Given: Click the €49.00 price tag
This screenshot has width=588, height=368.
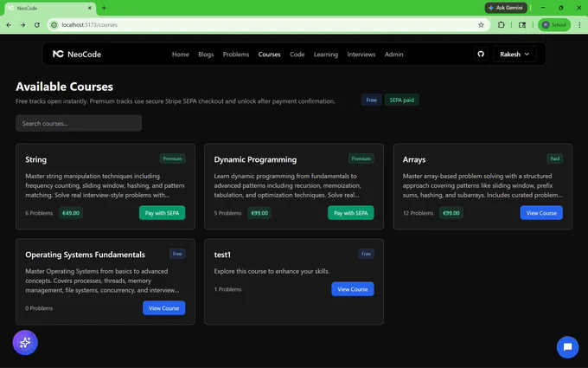Looking at the screenshot, I should [x=71, y=213].
